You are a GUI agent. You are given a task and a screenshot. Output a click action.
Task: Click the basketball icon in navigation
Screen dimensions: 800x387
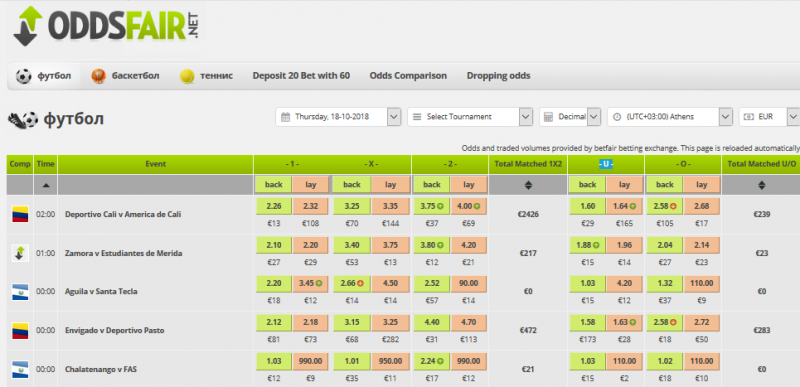[x=98, y=76]
